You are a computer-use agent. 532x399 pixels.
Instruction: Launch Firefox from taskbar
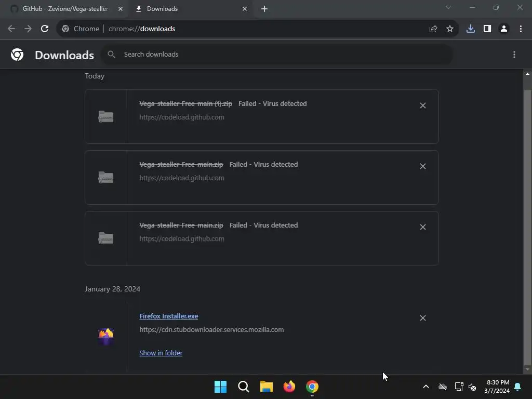tap(289, 387)
